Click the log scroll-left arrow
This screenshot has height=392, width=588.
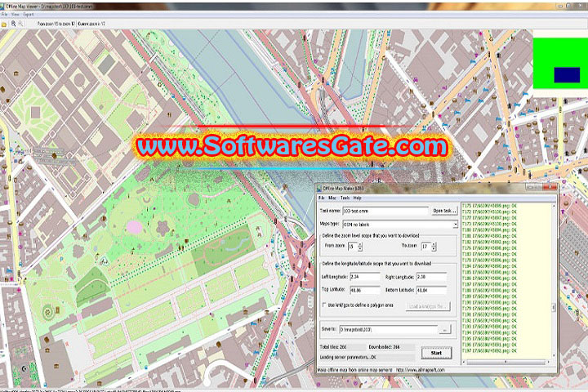(464, 363)
